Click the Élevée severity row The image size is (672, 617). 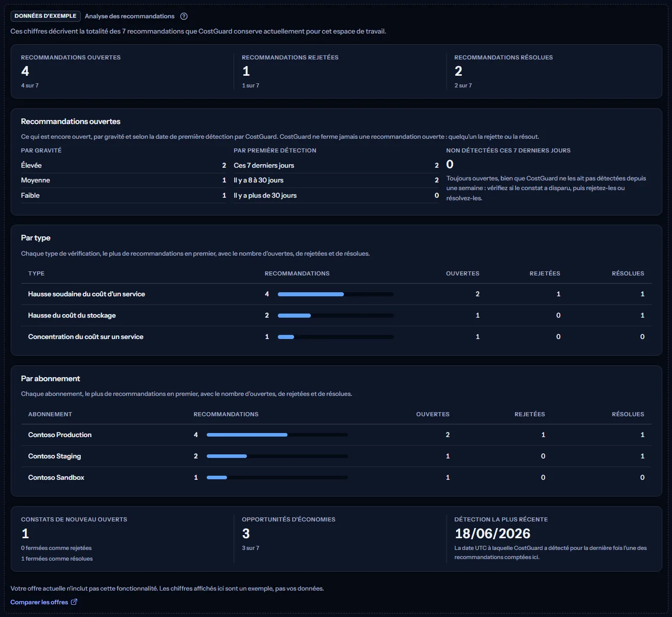click(x=123, y=166)
